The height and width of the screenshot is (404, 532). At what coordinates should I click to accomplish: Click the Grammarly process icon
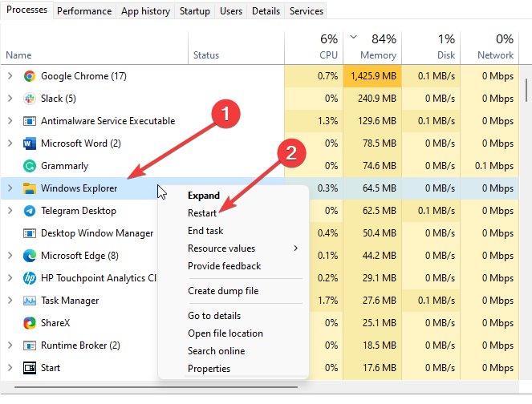coord(30,166)
